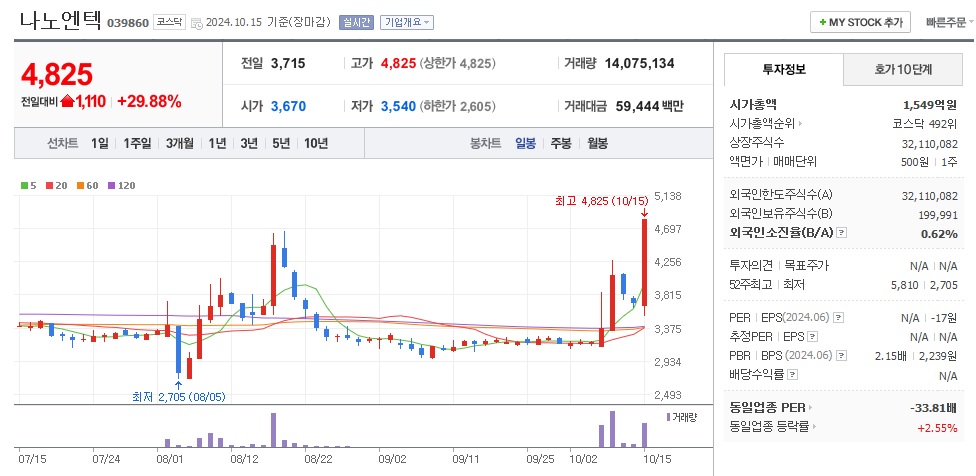Click the 시가총액순위 link

pos(762,124)
